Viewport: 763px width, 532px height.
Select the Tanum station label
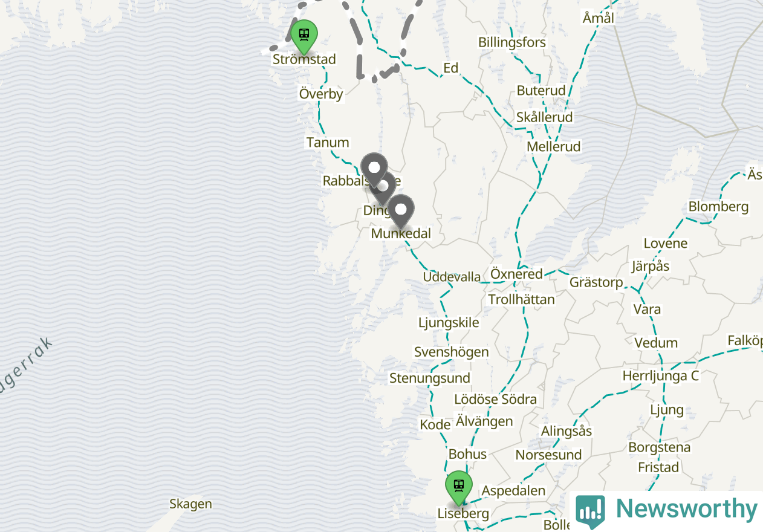point(328,143)
